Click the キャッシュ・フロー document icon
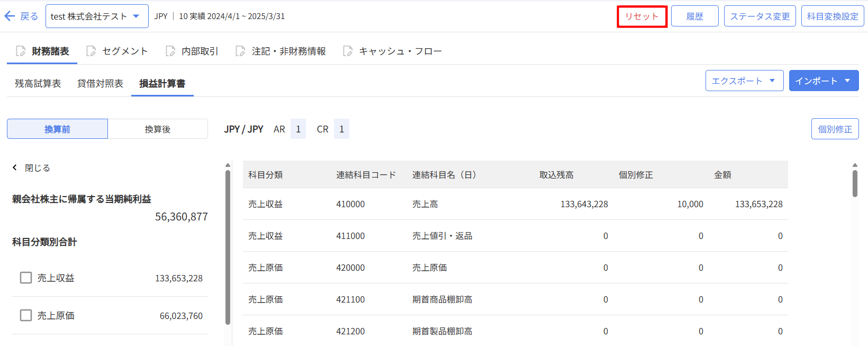Screen dimensions: 868x346 (x=348, y=51)
